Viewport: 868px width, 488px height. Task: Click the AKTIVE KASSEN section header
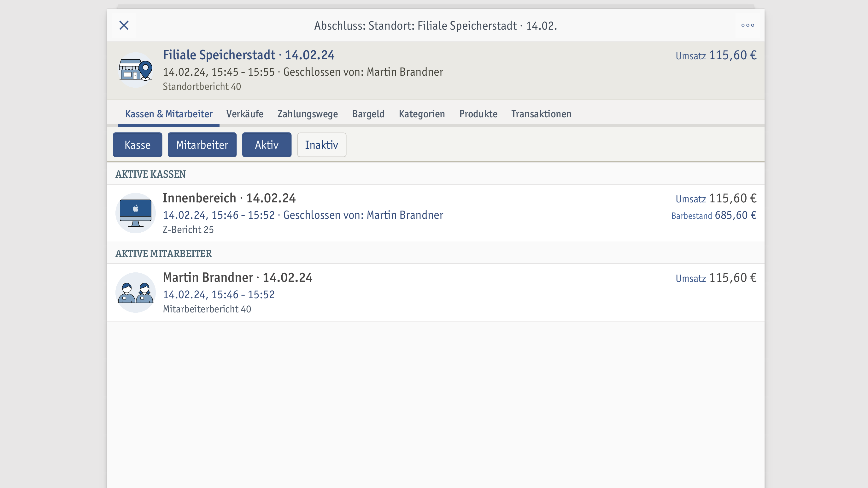click(x=151, y=174)
